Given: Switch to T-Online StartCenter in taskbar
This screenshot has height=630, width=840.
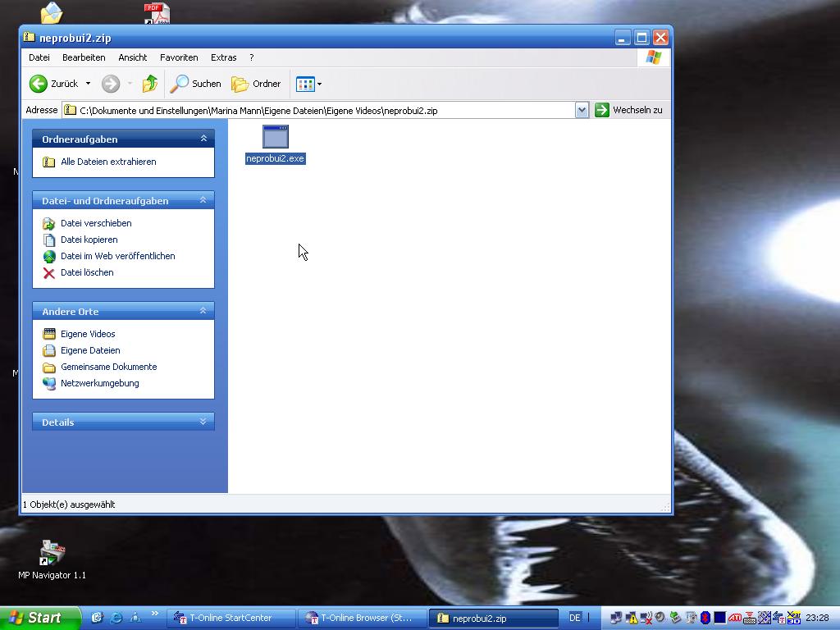Looking at the screenshot, I should (x=230, y=618).
